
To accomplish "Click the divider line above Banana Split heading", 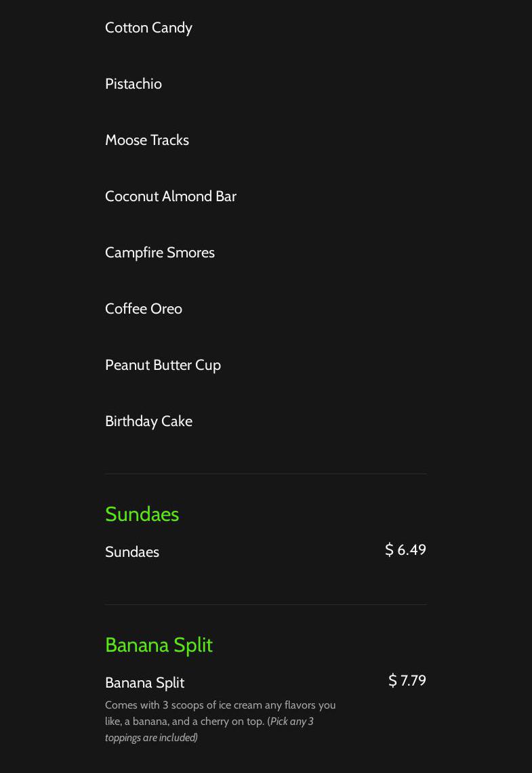I will [x=266, y=604].
